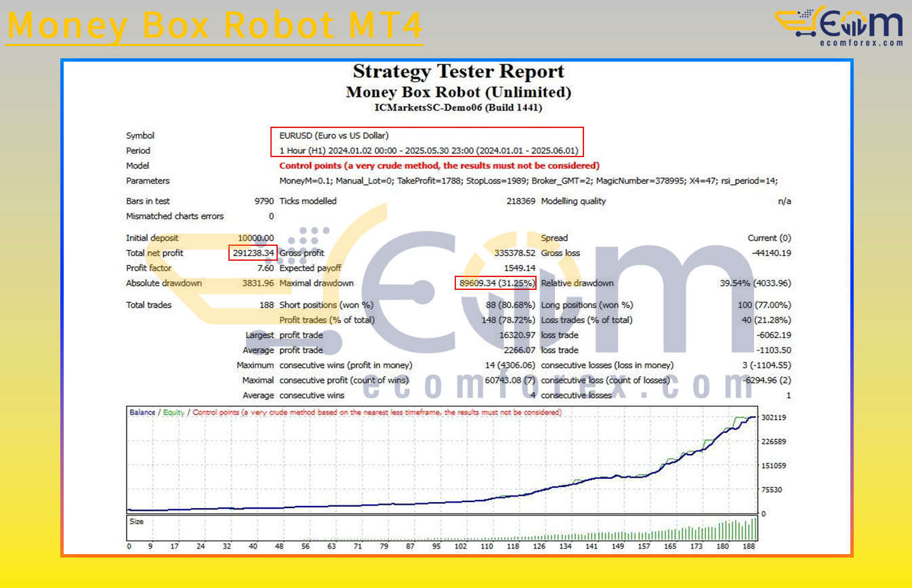
Task: Click the Spread Current (0) value
Action: [769, 238]
